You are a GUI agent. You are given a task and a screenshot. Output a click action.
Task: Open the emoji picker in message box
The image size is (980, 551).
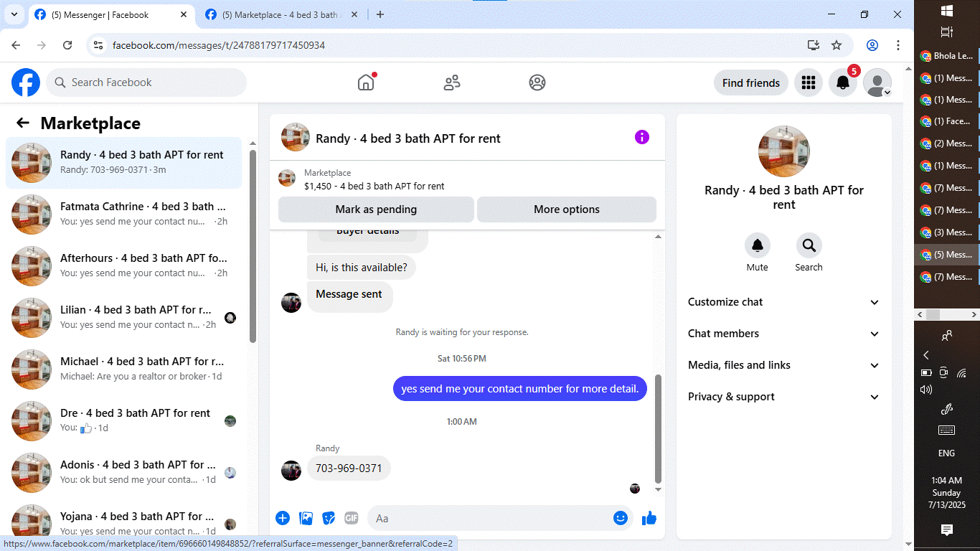(621, 518)
